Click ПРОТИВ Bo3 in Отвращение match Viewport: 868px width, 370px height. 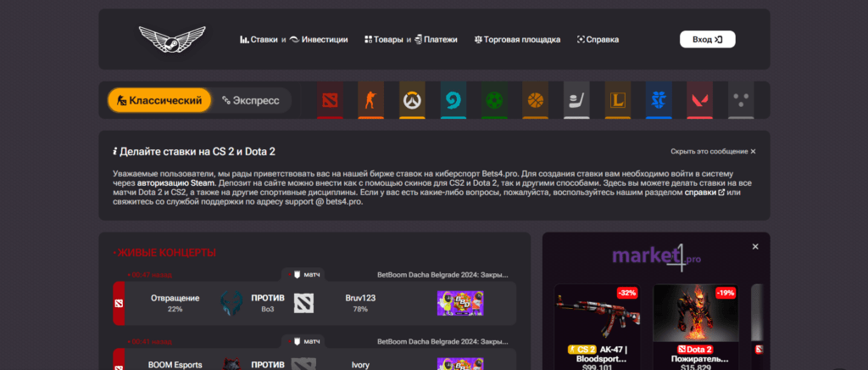(268, 303)
